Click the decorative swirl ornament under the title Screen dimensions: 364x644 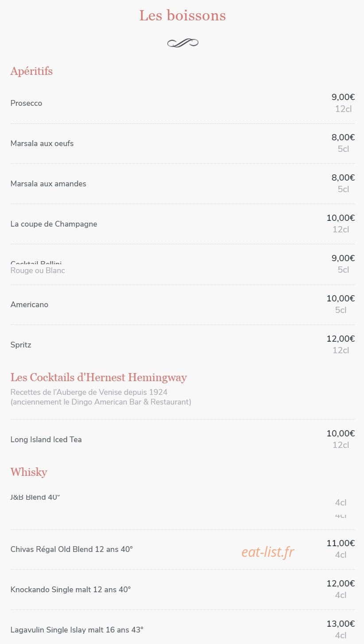pyautogui.click(x=182, y=42)
